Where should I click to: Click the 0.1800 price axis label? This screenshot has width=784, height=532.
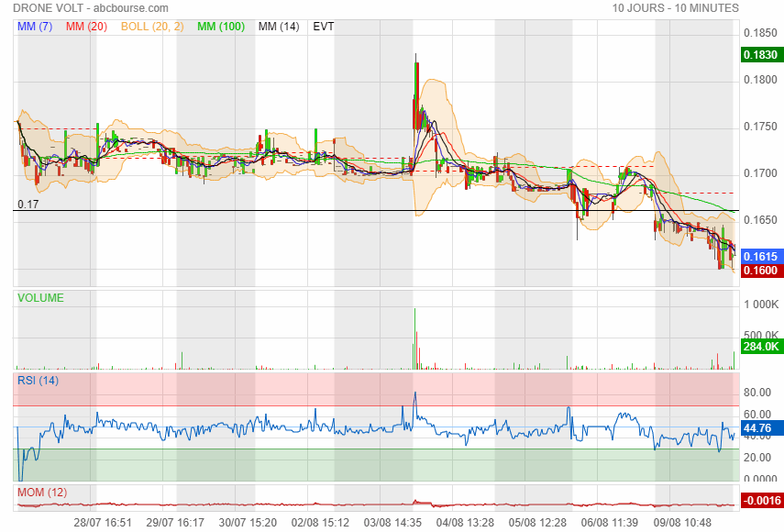760,80
